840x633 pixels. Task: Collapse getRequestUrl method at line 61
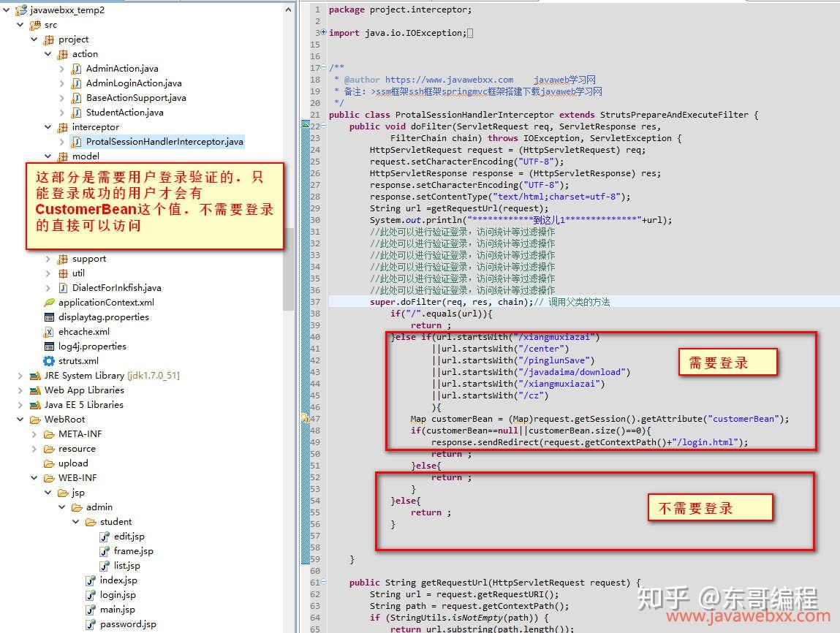pyautogui.click(x=323, y=582)
